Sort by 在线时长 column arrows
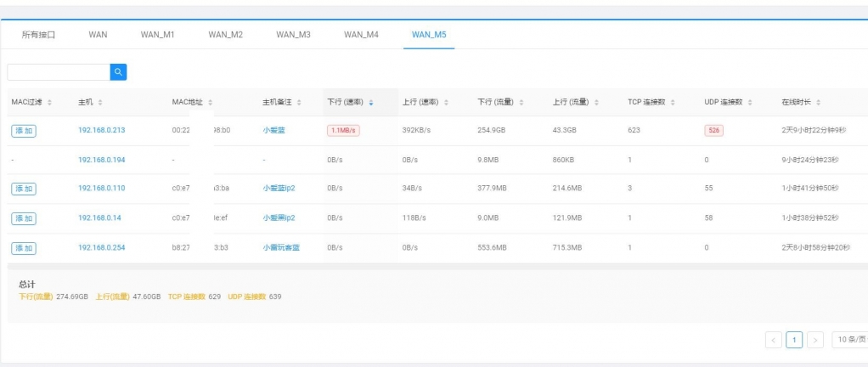The image size is (868, 367). coord(819,103)
